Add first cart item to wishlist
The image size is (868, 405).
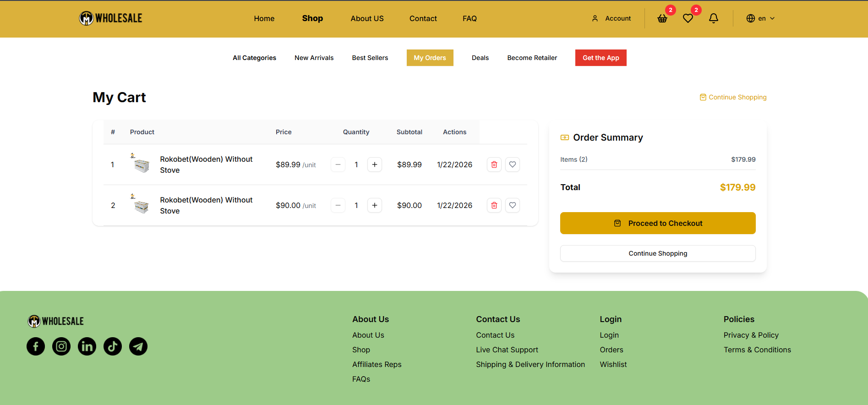[x=513, y=164]
